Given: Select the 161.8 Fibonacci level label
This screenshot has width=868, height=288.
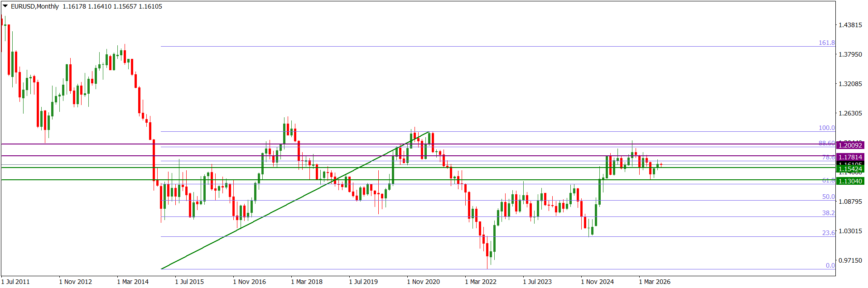Looking at the screenshot, I should [x=826, y=43].
